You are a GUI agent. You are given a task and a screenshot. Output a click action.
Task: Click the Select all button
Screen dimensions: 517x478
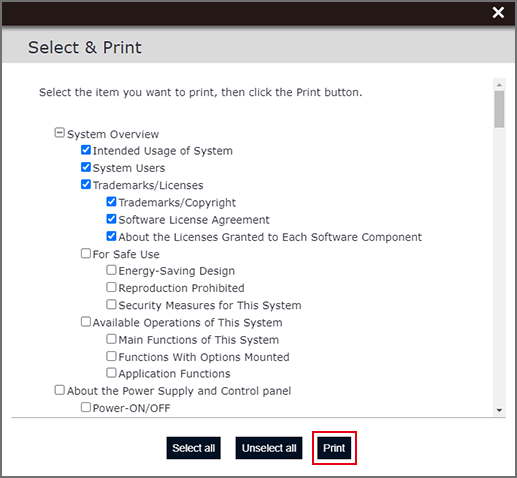pyautogui.click(x=194, y=448)
